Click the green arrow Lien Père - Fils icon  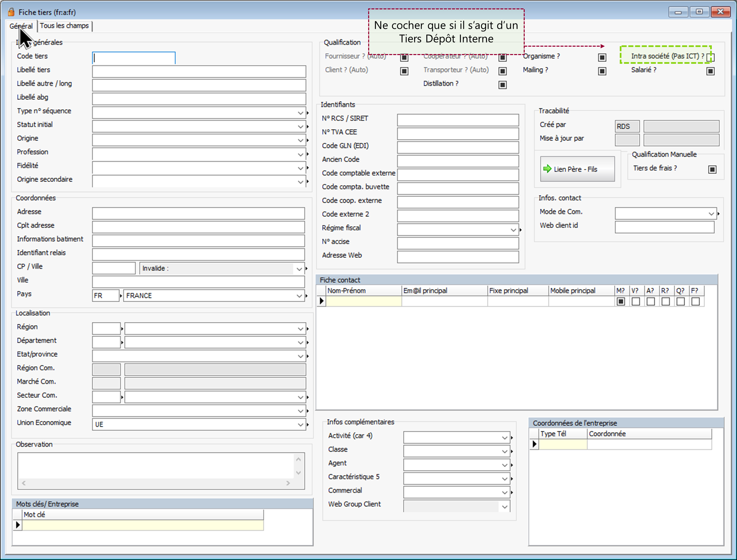tap(547, 169)
